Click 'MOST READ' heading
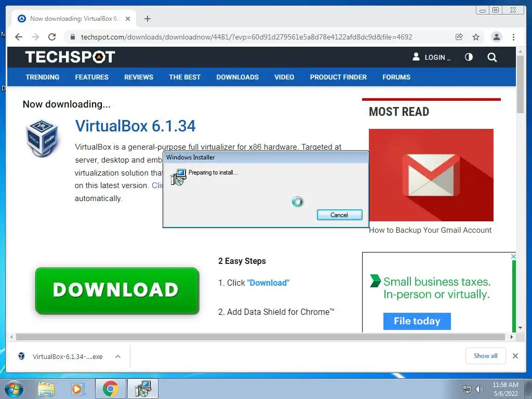This screenshot has height=399, width=532. [398, 112]
